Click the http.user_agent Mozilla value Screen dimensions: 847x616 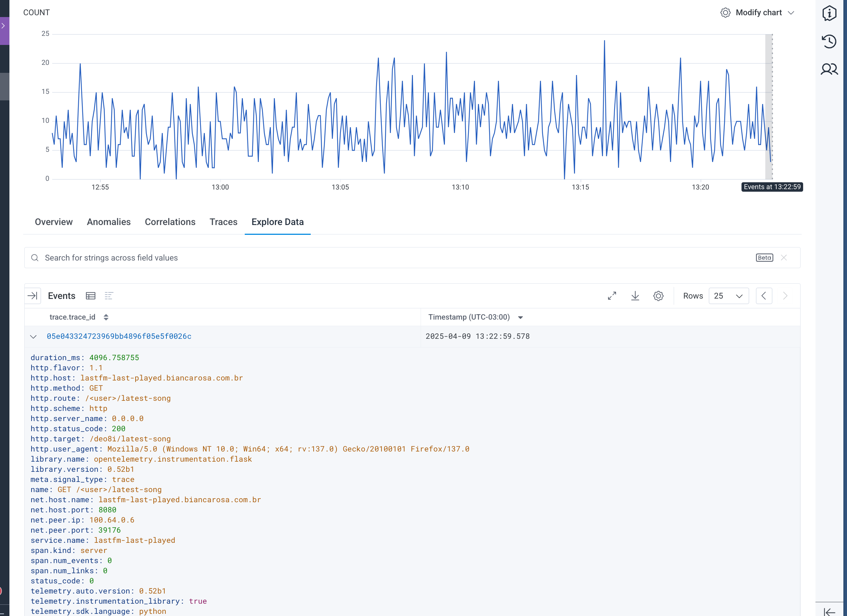(x=288, y=449)
